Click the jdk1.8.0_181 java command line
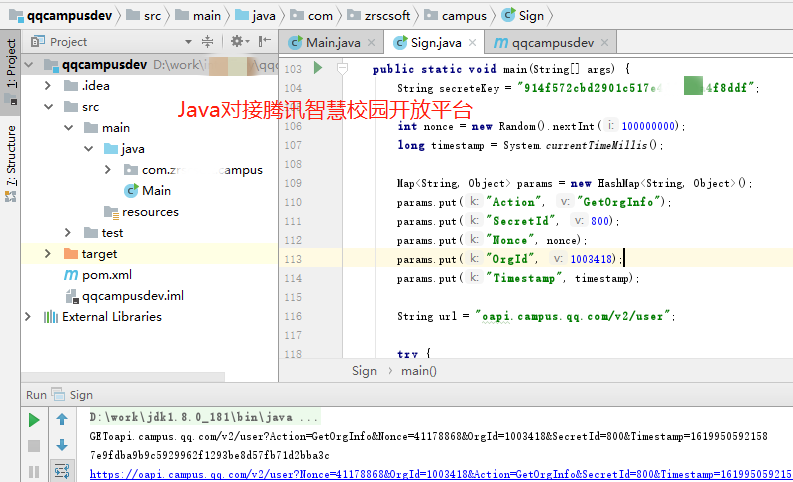 coord(204,417)
